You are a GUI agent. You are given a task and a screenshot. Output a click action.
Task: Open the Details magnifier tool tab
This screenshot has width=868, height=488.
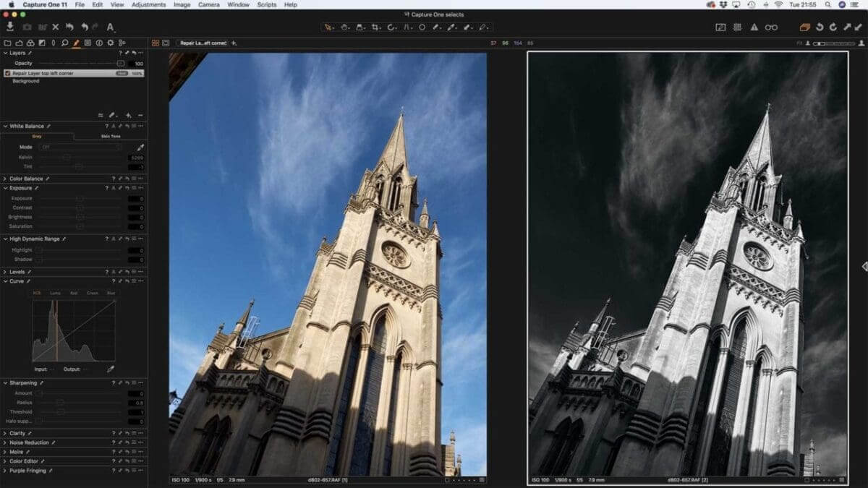pyautogui.click(x=64, y=43)
